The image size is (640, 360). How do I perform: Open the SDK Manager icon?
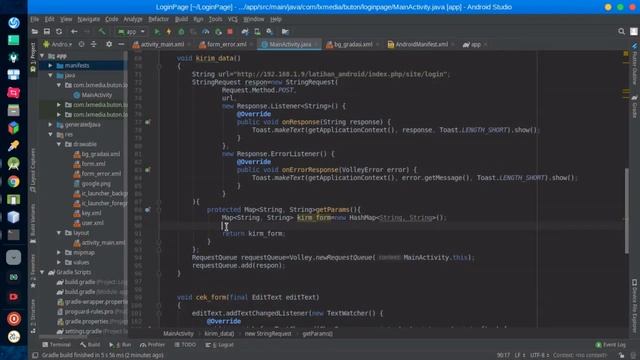tap(269, 31)
